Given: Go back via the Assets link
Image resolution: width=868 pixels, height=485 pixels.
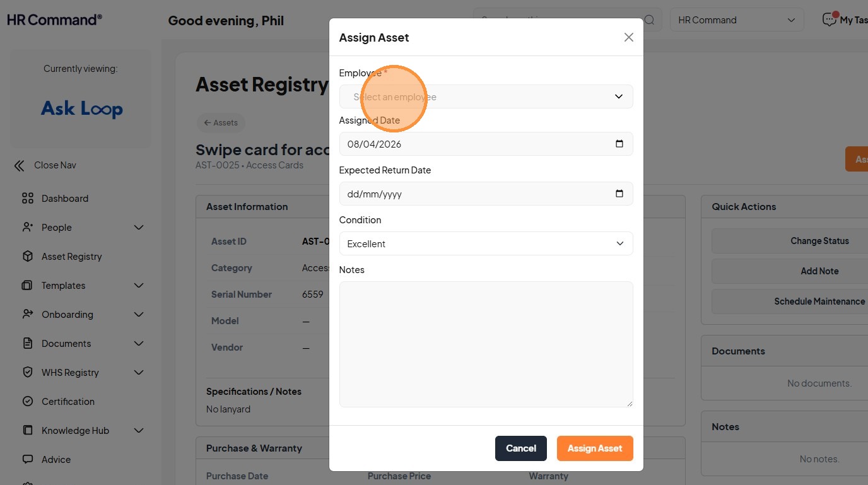Looking at the screenshot, I should pos(221,123).
